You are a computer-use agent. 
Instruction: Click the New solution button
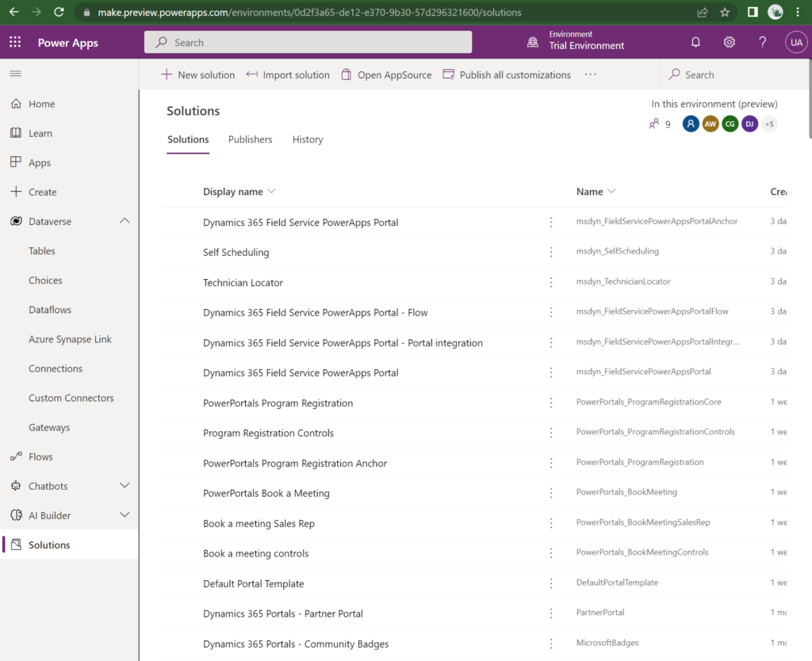197,75
